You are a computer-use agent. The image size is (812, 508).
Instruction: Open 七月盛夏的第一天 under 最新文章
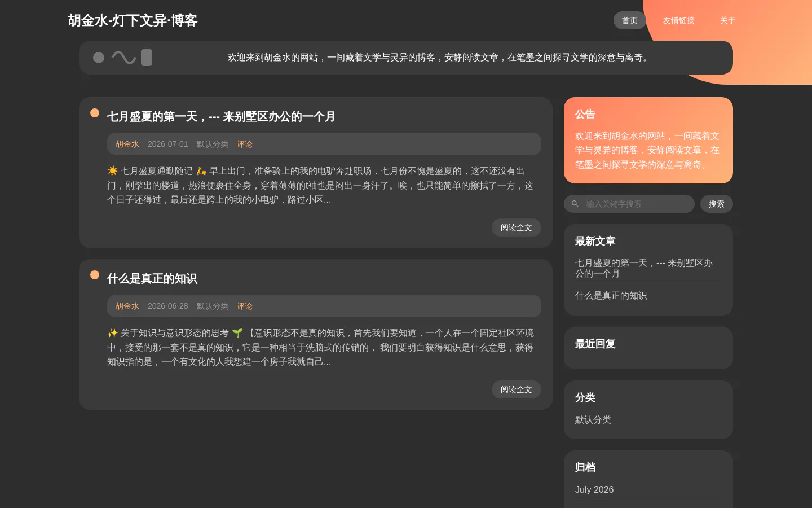tap(644, 268)
